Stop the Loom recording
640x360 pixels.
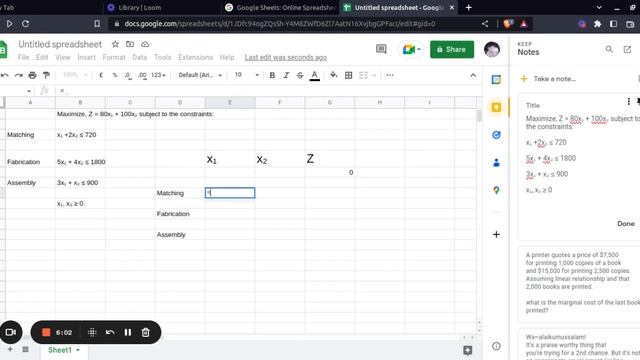46,332
